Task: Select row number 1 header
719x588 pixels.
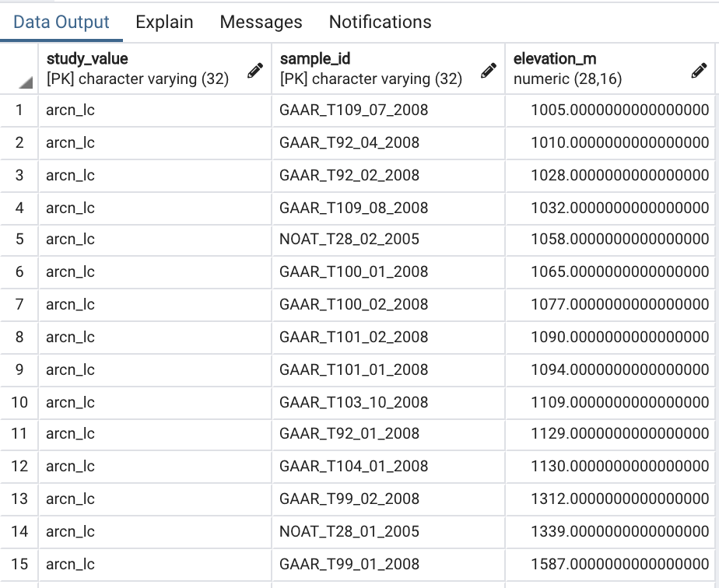Action: (19, 110)
